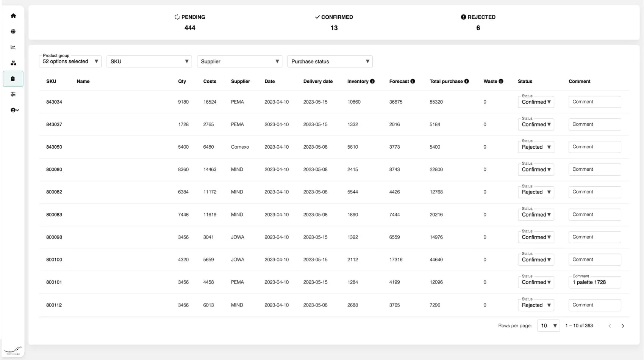Click the Total purchase info icon

pos(466,81)
